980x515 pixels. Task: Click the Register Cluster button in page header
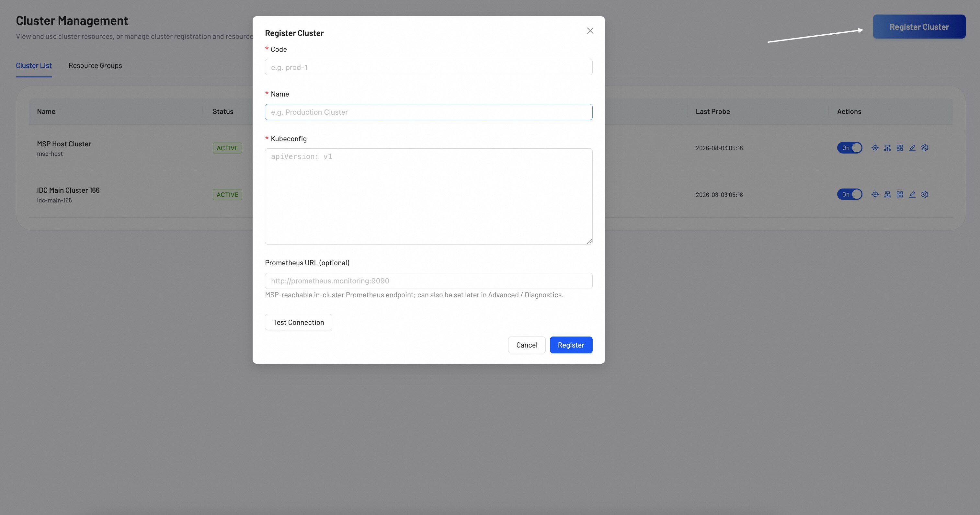pos(919,27)
